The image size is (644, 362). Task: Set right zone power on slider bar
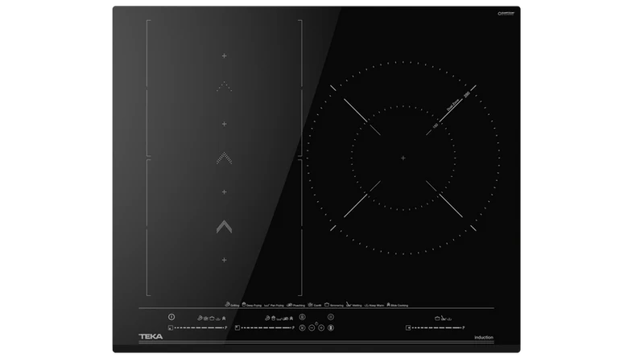pyautogui.click(x=436, y=327)
